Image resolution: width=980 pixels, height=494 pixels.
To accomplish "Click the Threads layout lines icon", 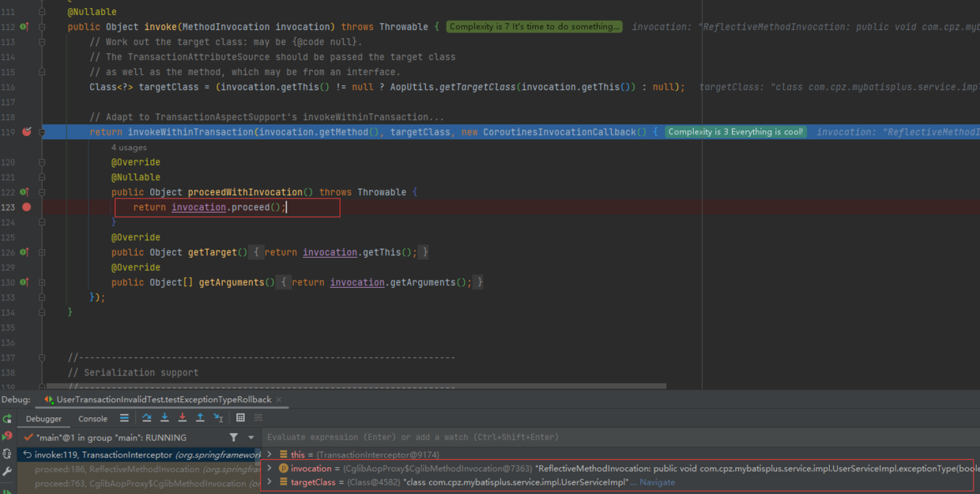I will coord(124,418).
